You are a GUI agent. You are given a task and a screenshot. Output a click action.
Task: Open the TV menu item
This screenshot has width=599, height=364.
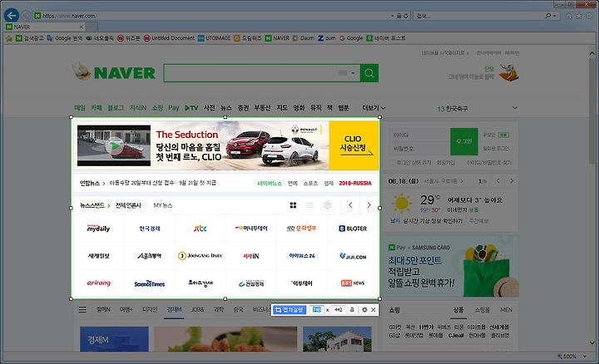191,108
